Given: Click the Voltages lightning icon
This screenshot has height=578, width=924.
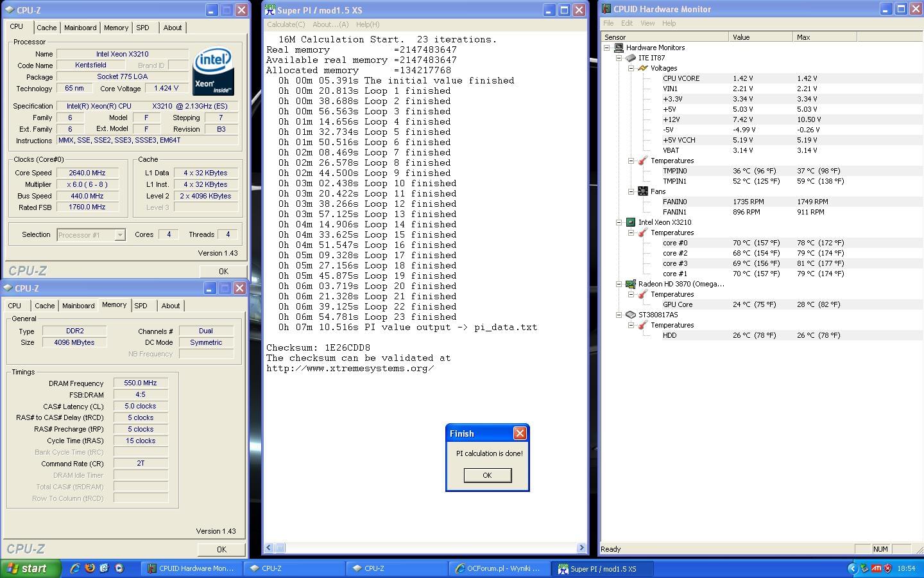Looking at the screenshot, I should pyautogui.click(x=643, y=68).
